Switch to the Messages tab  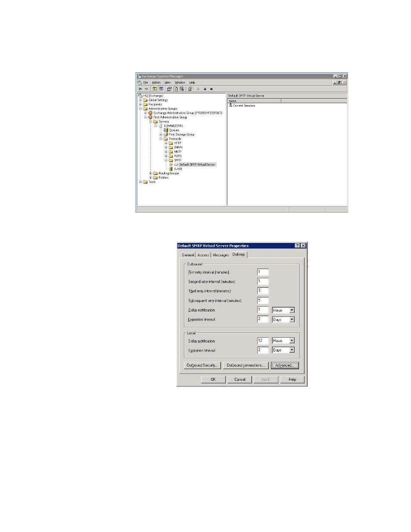pos(221,255)
